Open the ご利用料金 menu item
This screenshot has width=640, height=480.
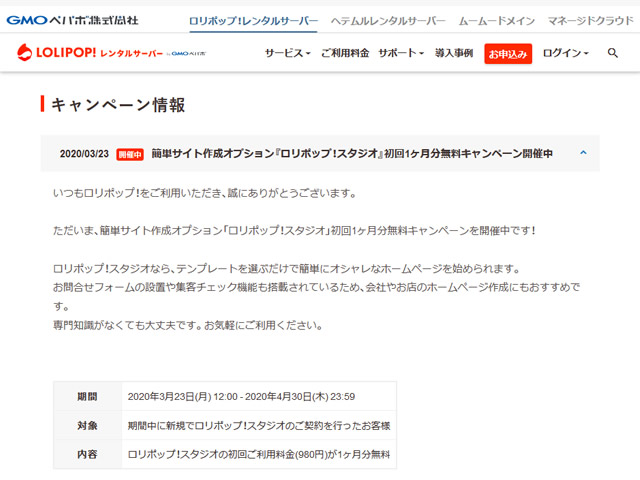coord(345,53)
